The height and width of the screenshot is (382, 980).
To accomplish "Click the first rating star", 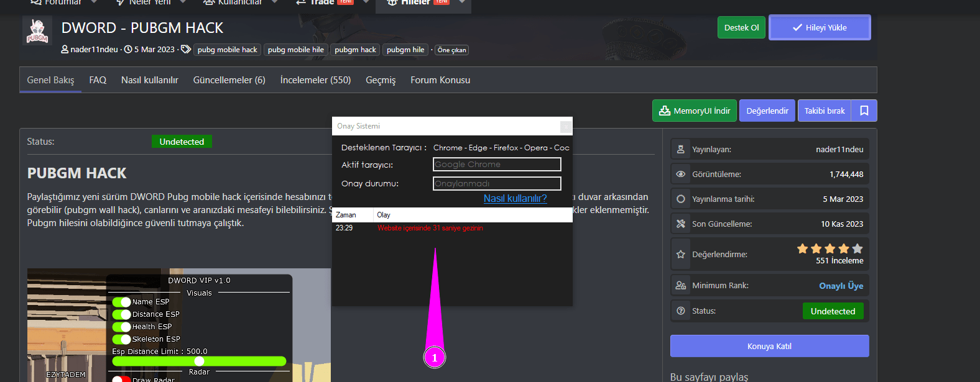I will (803, 248).
